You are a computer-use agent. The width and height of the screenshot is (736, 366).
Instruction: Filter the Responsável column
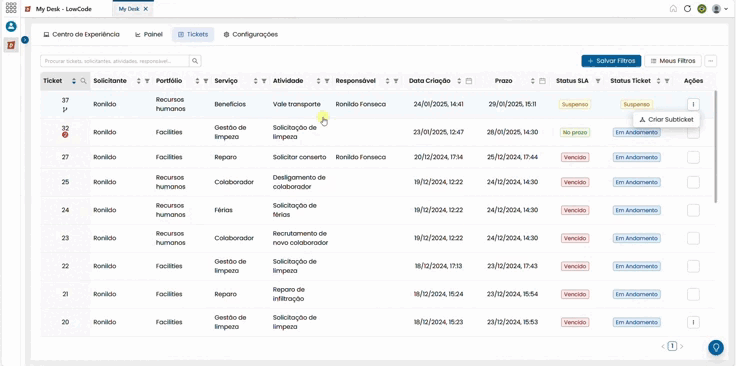[x=396, y=81]
